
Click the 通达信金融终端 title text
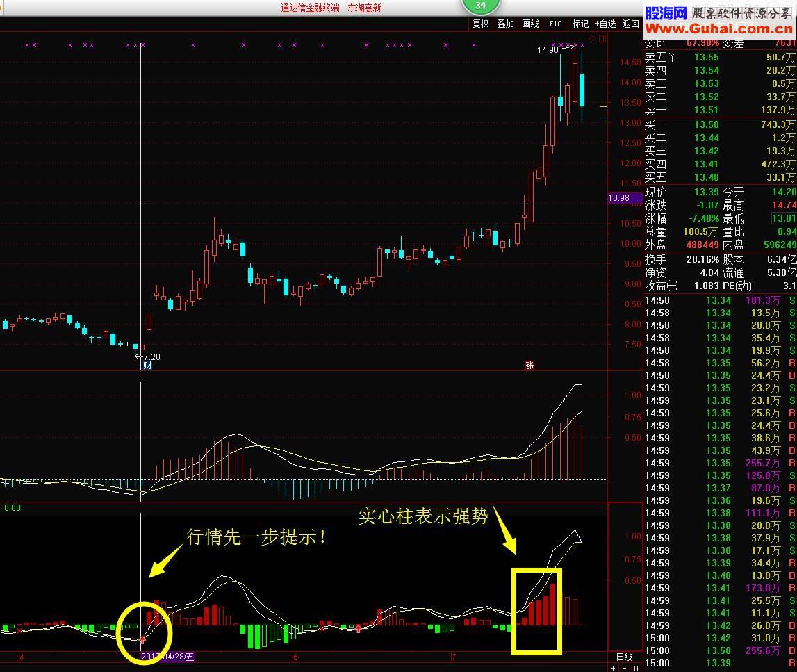pos(310,8)
